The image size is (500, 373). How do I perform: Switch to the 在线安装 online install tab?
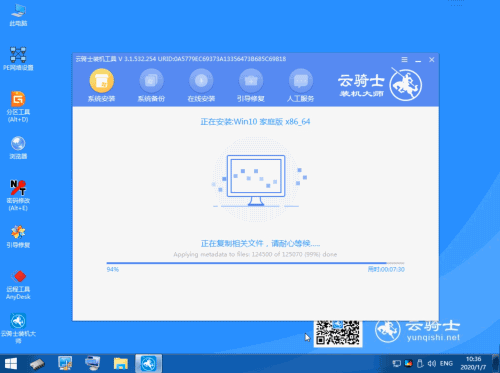click(201, 85)
